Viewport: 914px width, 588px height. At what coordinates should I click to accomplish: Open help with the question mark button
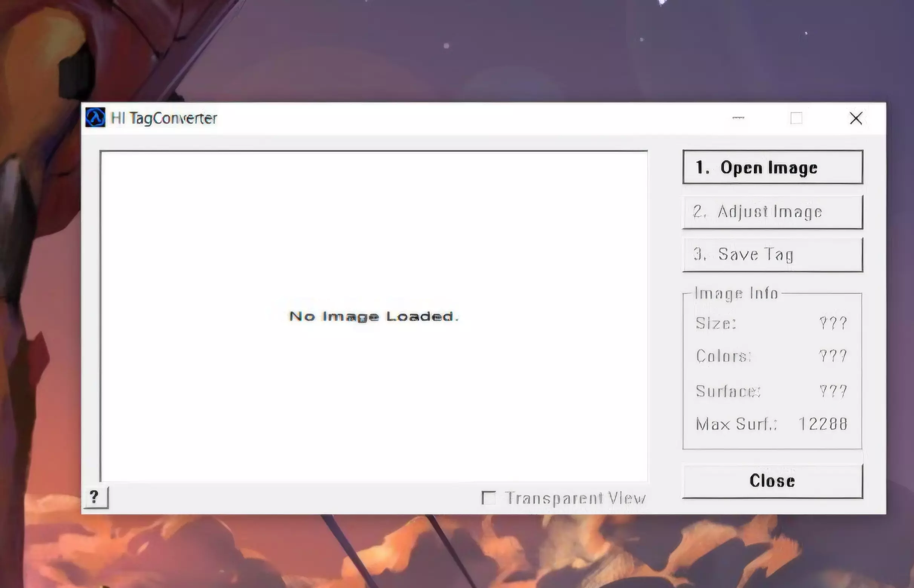pos(95,497)
